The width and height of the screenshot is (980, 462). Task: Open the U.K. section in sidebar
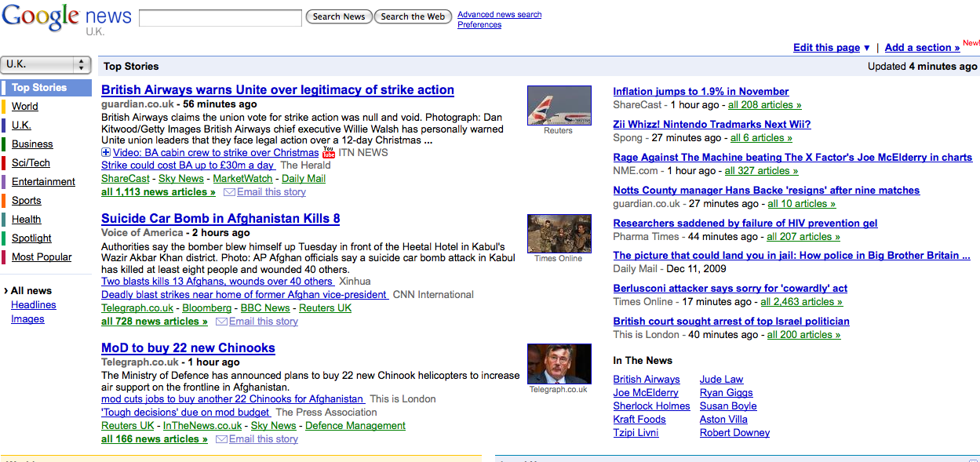click(x=21, y=126)
